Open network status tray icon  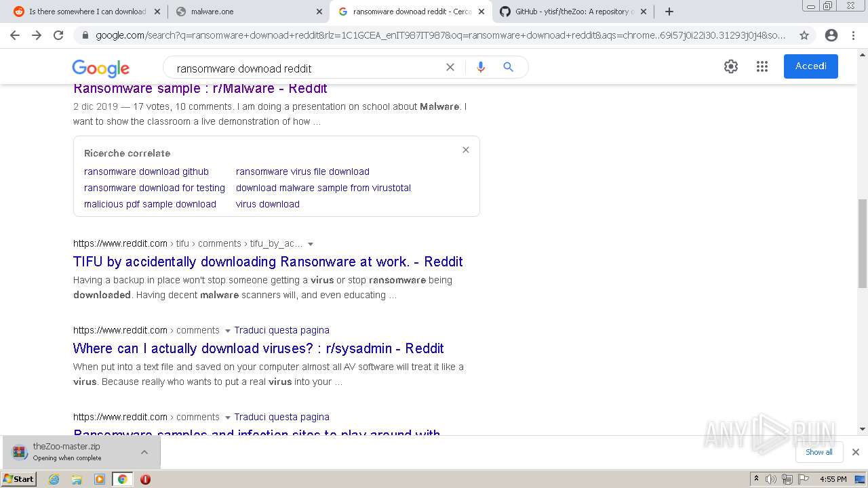pyautogui.click(x=787, y=479)
